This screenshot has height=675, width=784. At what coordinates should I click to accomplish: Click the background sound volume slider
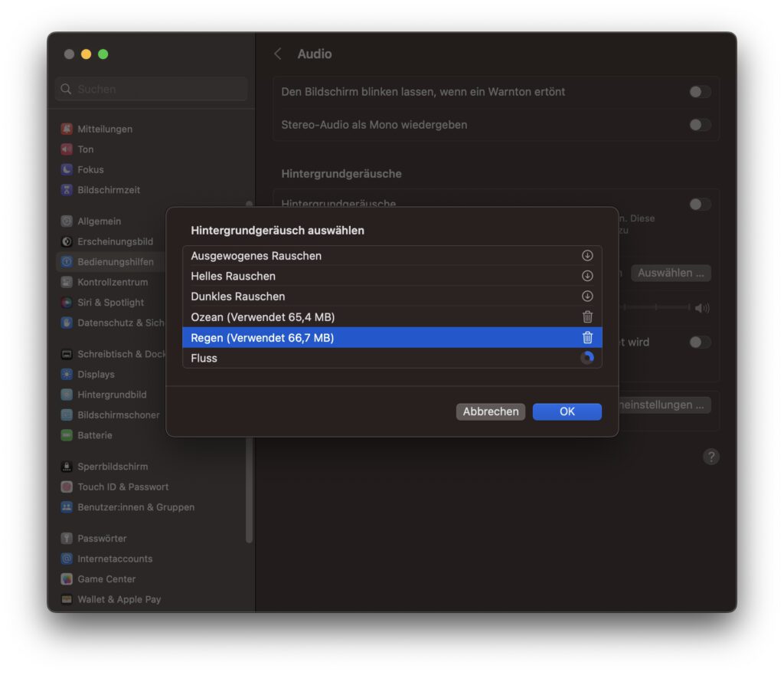(657, 307)
